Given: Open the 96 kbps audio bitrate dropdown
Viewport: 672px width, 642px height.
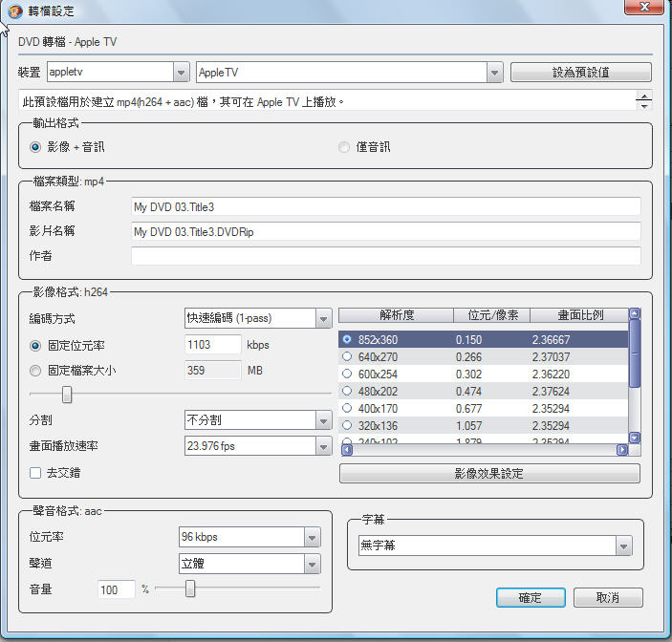Looking at the screenshot, I should [313, 538].
